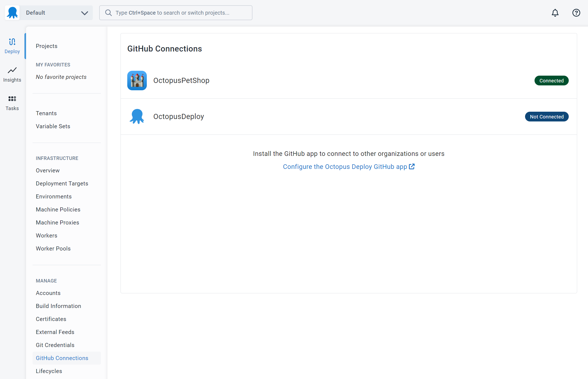Open the Infrastructure Overview page
Screen dimensions: 588x379
point(47,171)
